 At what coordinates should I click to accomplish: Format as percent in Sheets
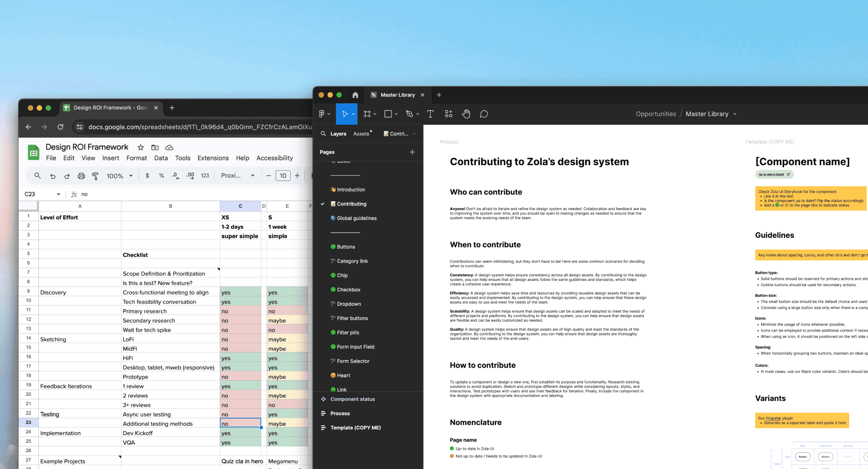tap(162, 175)
